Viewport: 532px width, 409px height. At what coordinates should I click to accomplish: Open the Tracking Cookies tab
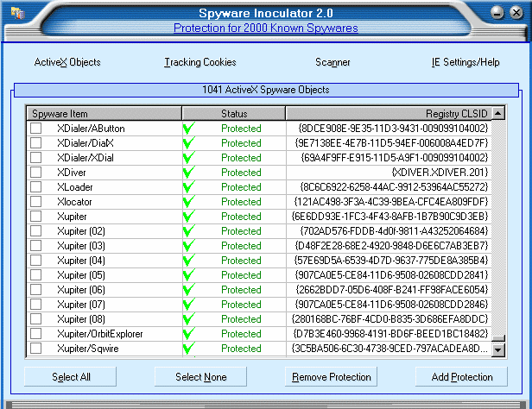(199, 62)
